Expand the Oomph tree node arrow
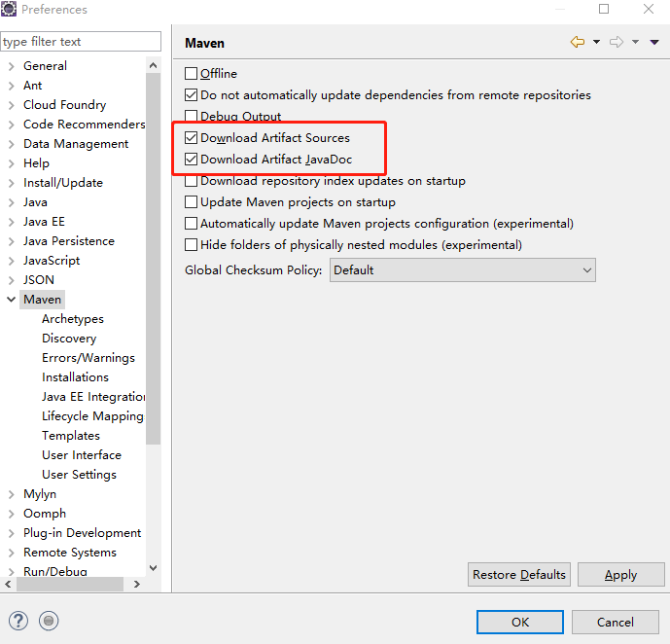 click(12, 514)
